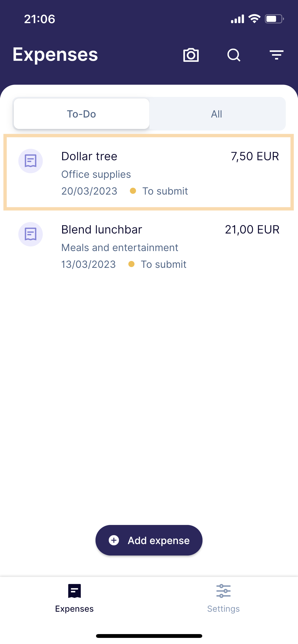The image size is (298, 644).
Task: Tap the plus icon on Add expense
Action: (x=114, y=540)
